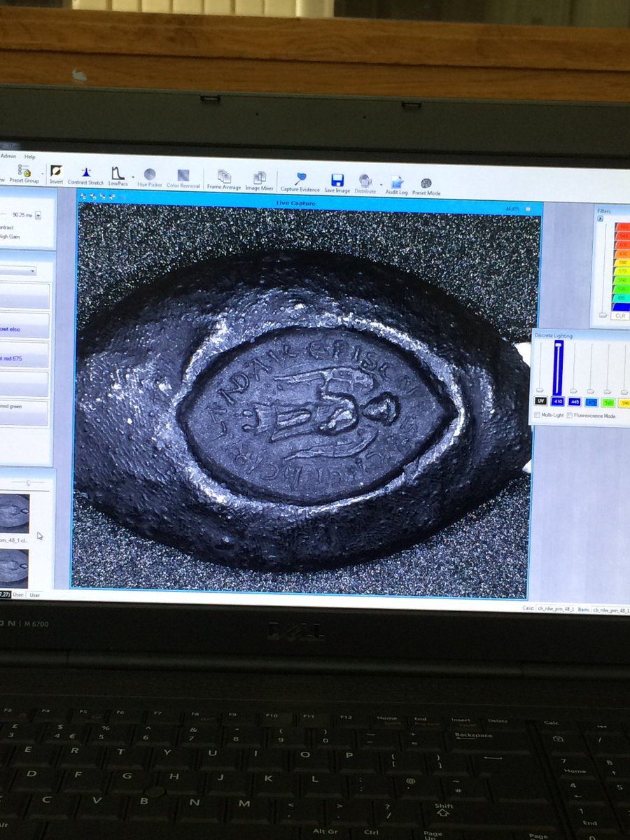This screenshot has width=630, height=840.
Task: Click the CLR filter button
Action: [619, 316]
